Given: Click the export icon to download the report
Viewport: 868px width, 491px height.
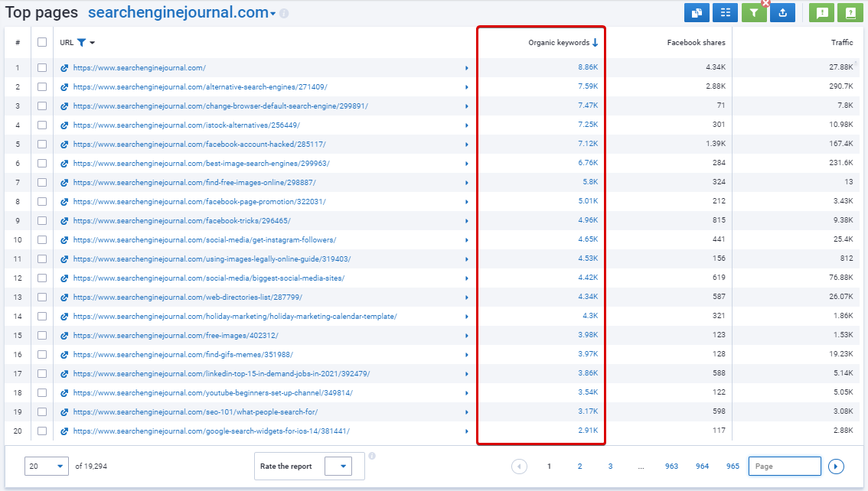Looking at the screenshot, I should (x=782, y=12).
